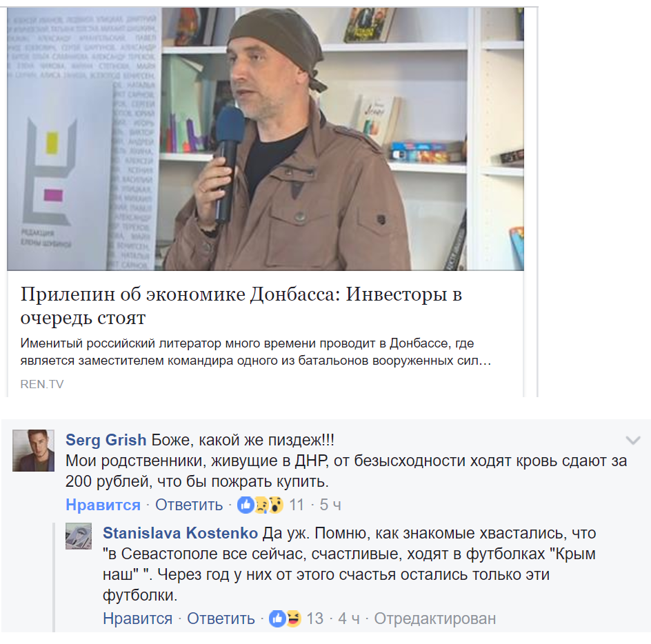Click the wow face reaction icon
Image resolution: width=651 pixels, height=644 pixels.
[x=276, y=505]
